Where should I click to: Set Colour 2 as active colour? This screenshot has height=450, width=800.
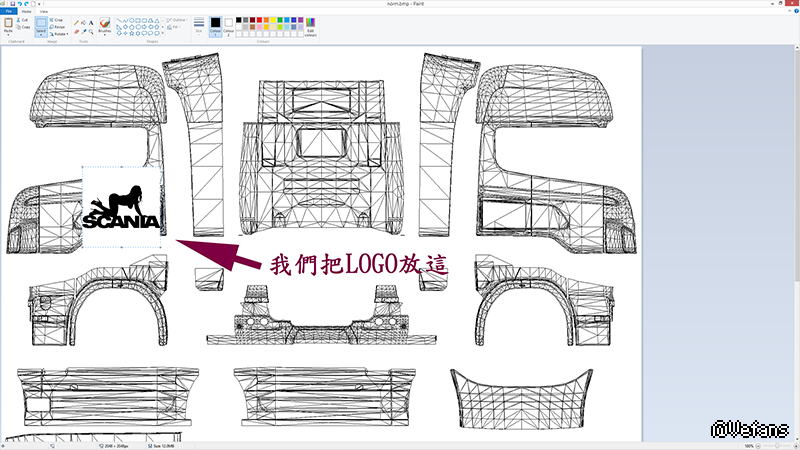point(229,25)
